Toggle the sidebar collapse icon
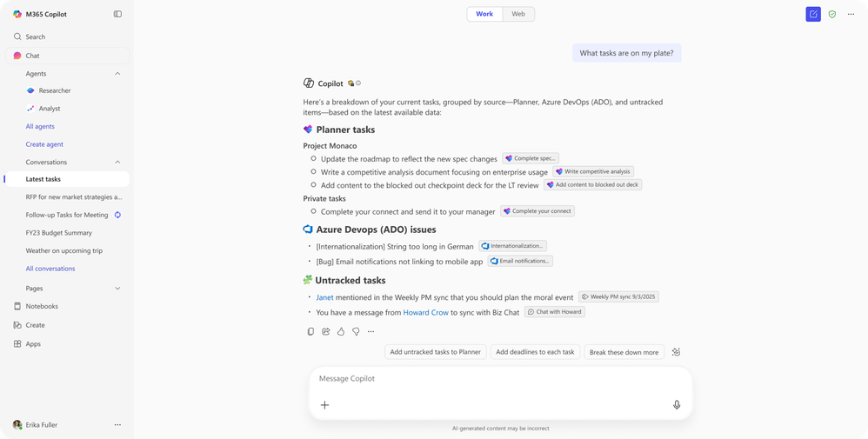This screenshot has height=439, width=868. pos(117,14)
